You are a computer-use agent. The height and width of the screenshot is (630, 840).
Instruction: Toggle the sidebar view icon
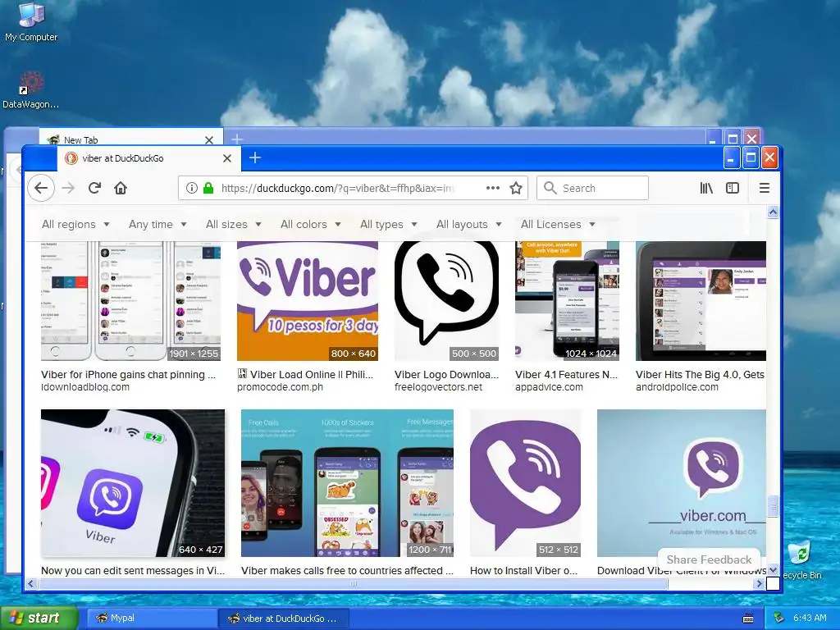click(x=733, y=188)
